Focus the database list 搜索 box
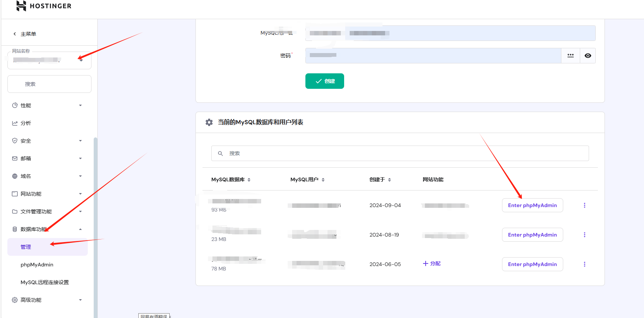 400,153
